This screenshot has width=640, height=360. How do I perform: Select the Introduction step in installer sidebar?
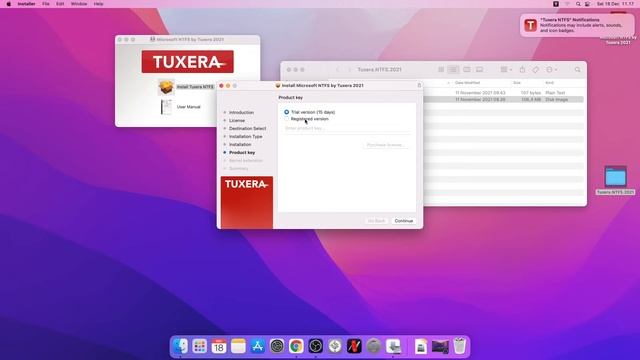pos(241,112)
